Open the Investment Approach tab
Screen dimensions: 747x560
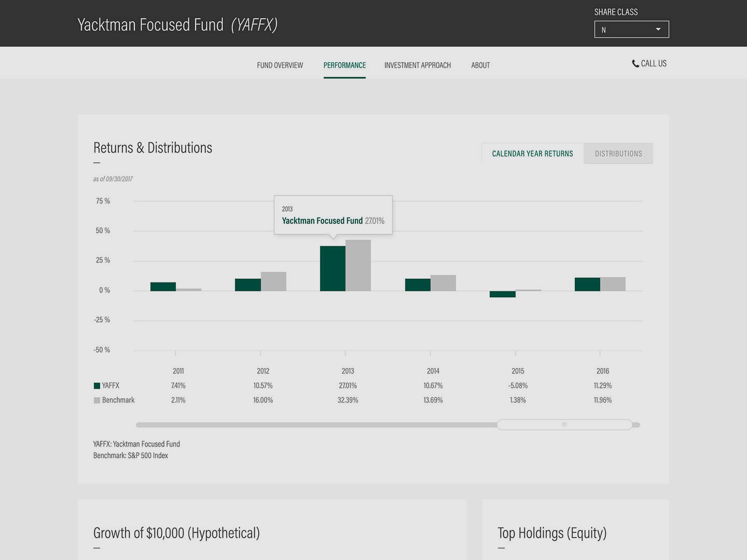pos(417,65)
